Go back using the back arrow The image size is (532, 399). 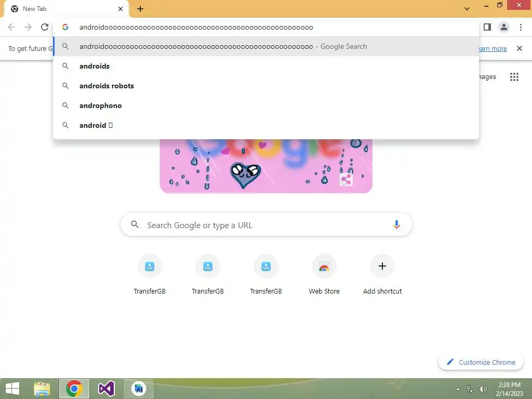[x=11, y=27]
